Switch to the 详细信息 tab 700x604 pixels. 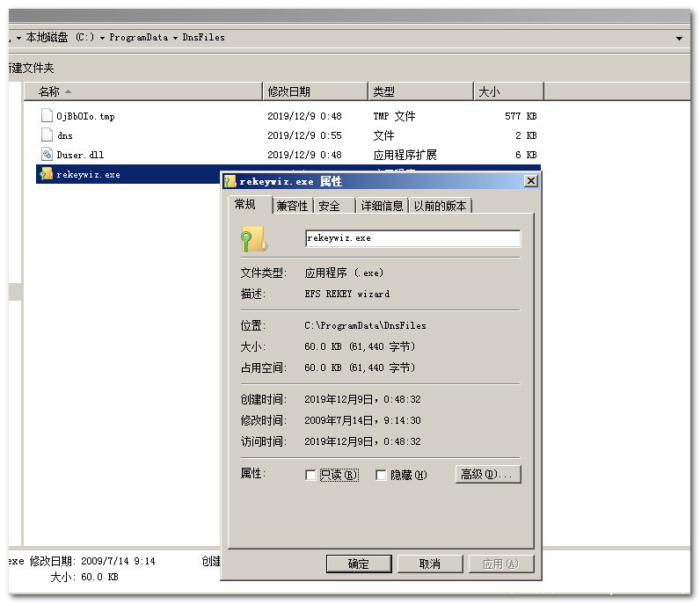[x=383, y=206]
